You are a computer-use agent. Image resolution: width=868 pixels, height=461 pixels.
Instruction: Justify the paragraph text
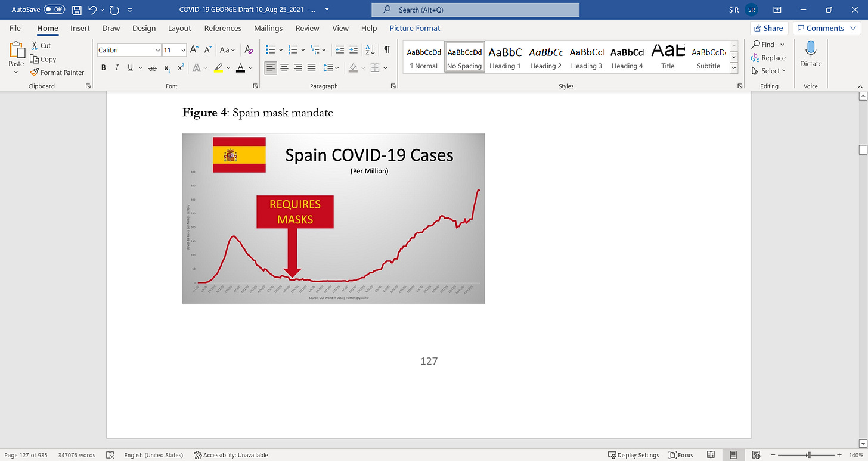[311, 68]
